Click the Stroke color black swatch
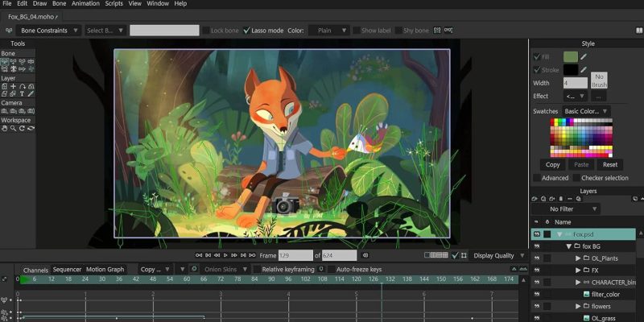This screenshot has height=322, width=644. click(x=571, y=70)
